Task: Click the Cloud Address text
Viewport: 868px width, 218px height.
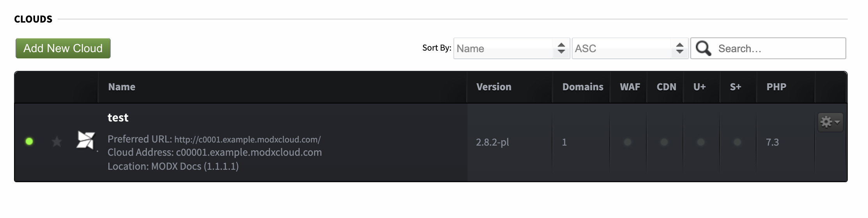Action: pyautogui.click(x=215, y=152)
